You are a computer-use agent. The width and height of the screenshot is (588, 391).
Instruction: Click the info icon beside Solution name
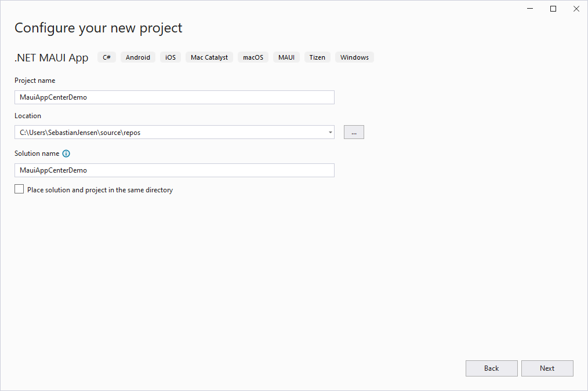pos(66,154)
